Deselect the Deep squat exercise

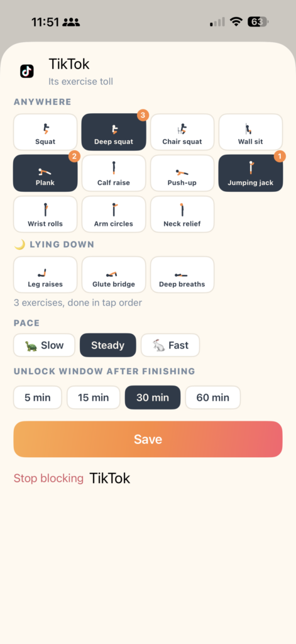point(114,132)
